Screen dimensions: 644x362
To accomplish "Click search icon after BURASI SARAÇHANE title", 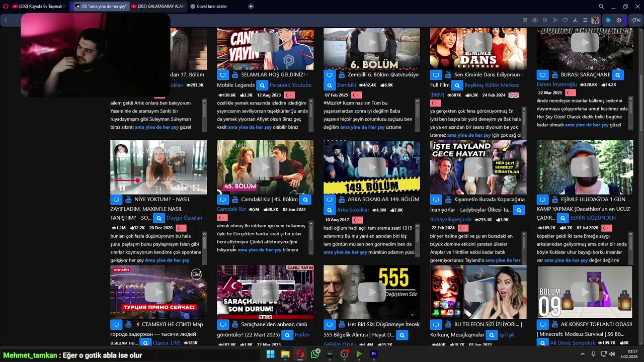I will click(x=618, y=75).
